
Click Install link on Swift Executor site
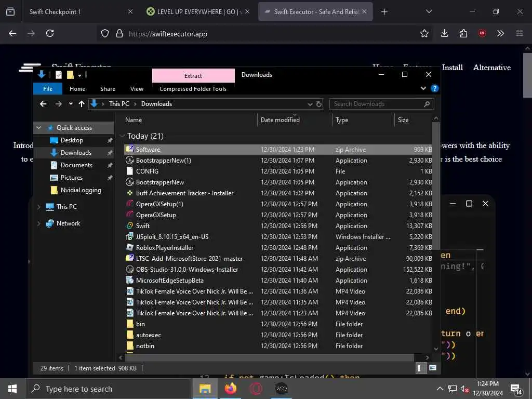coord(453,68)
